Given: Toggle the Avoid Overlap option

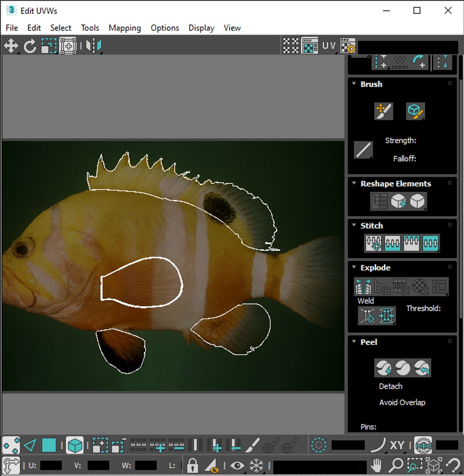Looking at the screenshot, I should 402,402.
